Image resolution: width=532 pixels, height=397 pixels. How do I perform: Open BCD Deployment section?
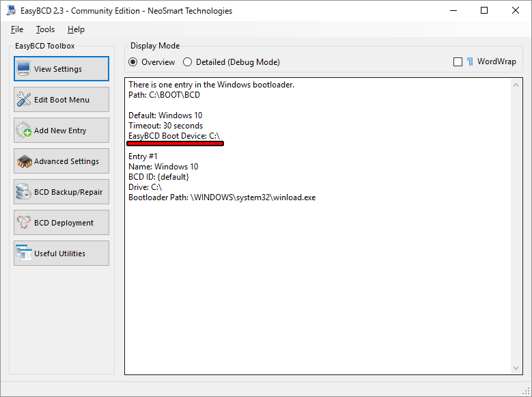pyautogui.click(x=61, y=223)
